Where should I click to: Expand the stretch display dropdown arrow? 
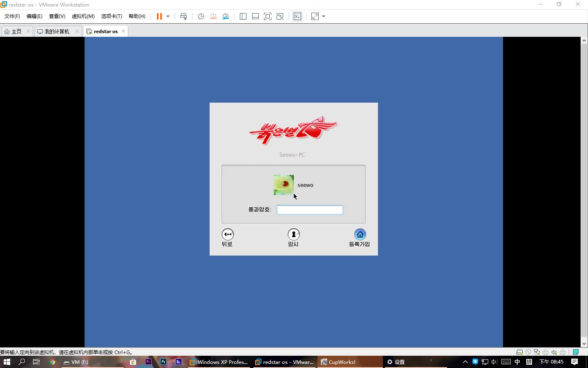(x=324, y=16)
